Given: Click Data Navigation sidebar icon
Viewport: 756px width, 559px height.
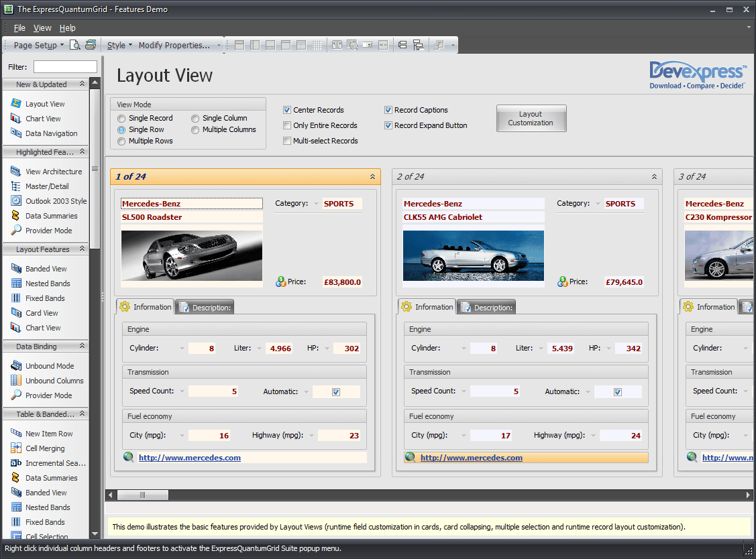Looking at the screenshot, I should [x=16, y=133].
